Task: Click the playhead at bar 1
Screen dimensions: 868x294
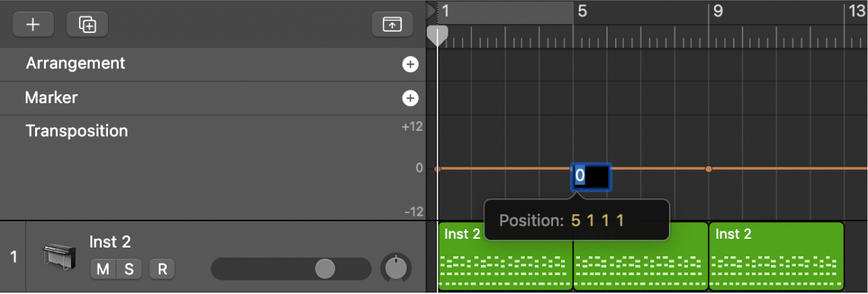Action: pyautogui.click(x=438, y=34)
